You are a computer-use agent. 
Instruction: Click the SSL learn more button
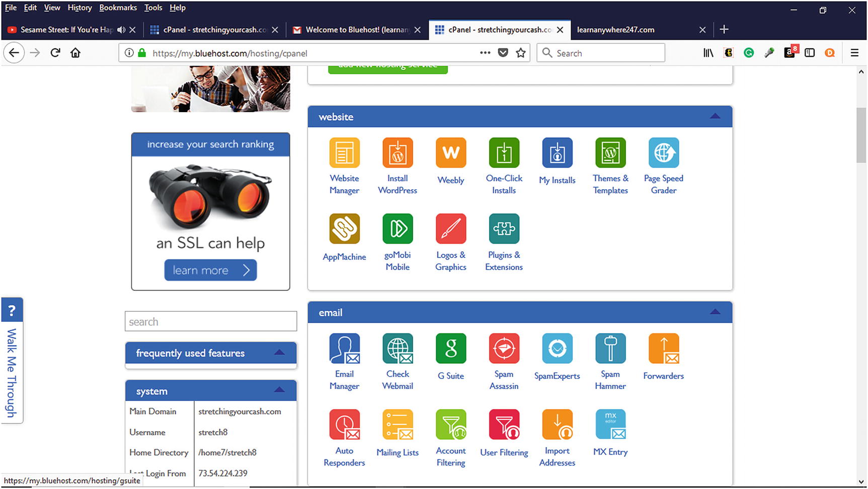[210, 270]
